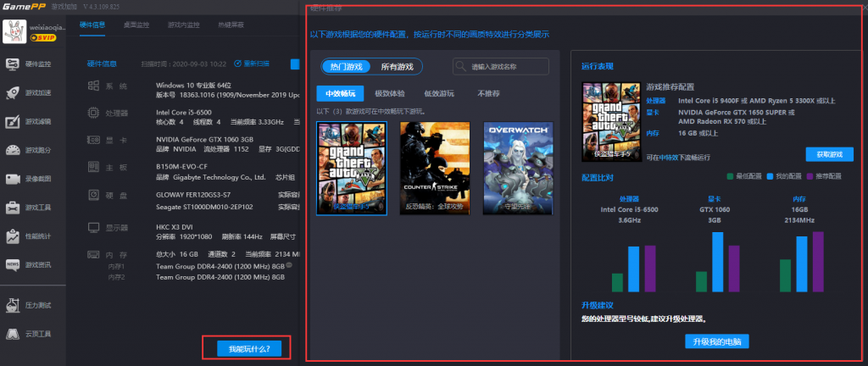The image size is (868, 366).
Task: Open 录像截图 camera icon in sidebar
Action: (x=13, y=179)
